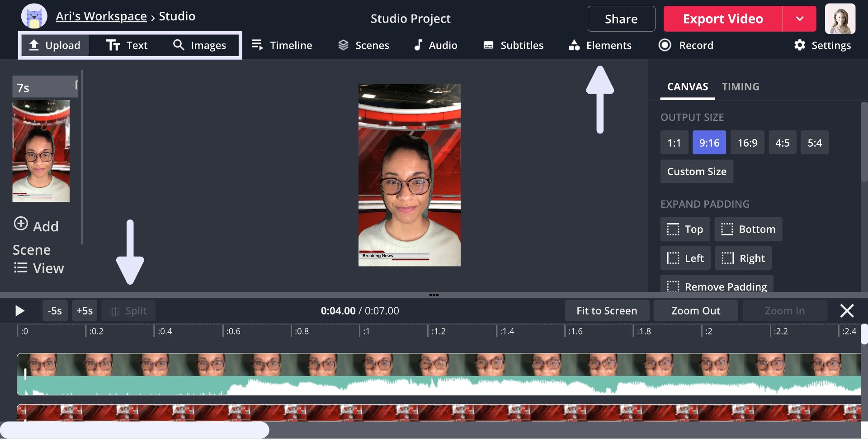Open the Audio menu

click(x=435, y=45)
